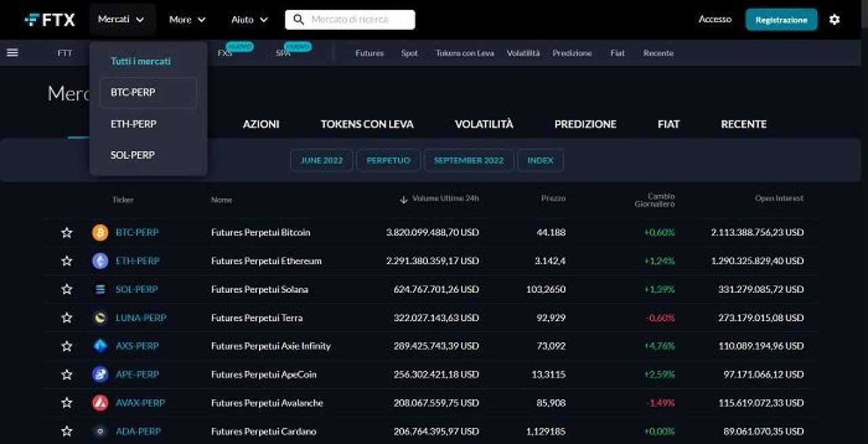Mark ADA-PERP as favorite
This screenshot has height=444, width=868.
tap(66, 431)
